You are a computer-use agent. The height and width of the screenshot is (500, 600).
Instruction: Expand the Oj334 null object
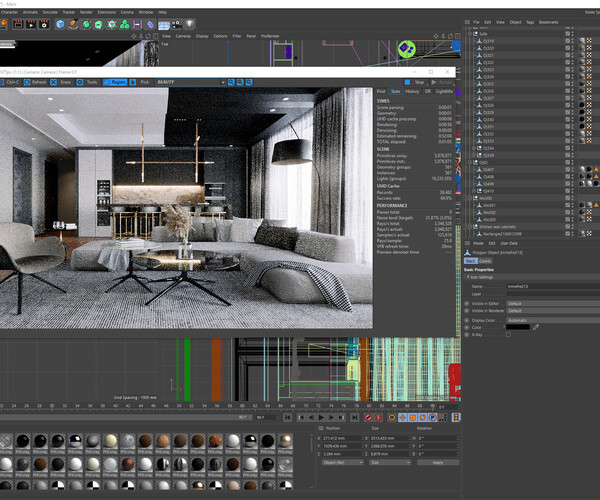tap(474, 148)
